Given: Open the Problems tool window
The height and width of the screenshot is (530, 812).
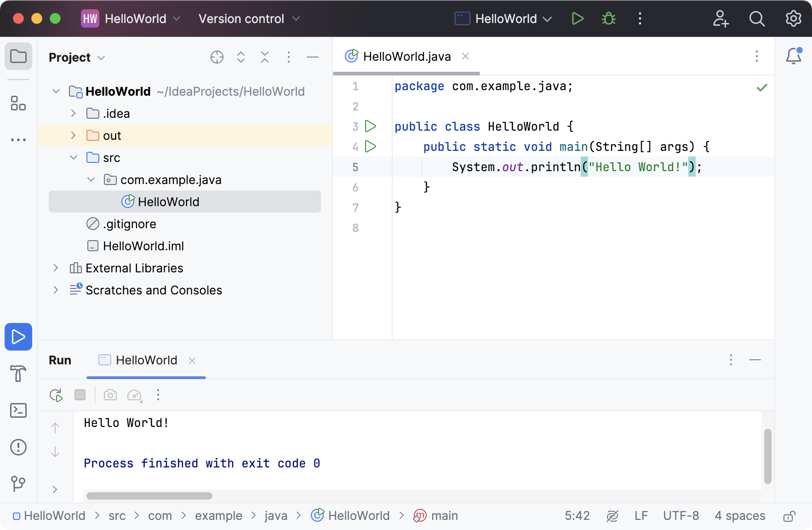Looking at the screenshot, I should tap(18, 447).
